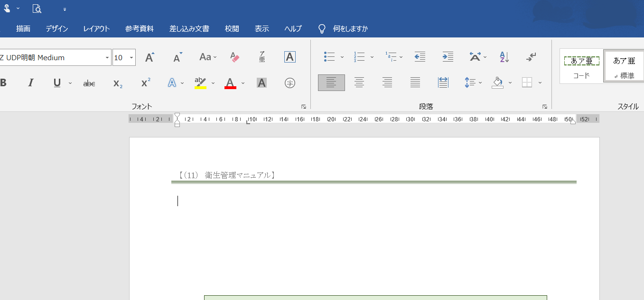644x300 pixels.
Task: Apply underline to text
Action: (57, 83)
